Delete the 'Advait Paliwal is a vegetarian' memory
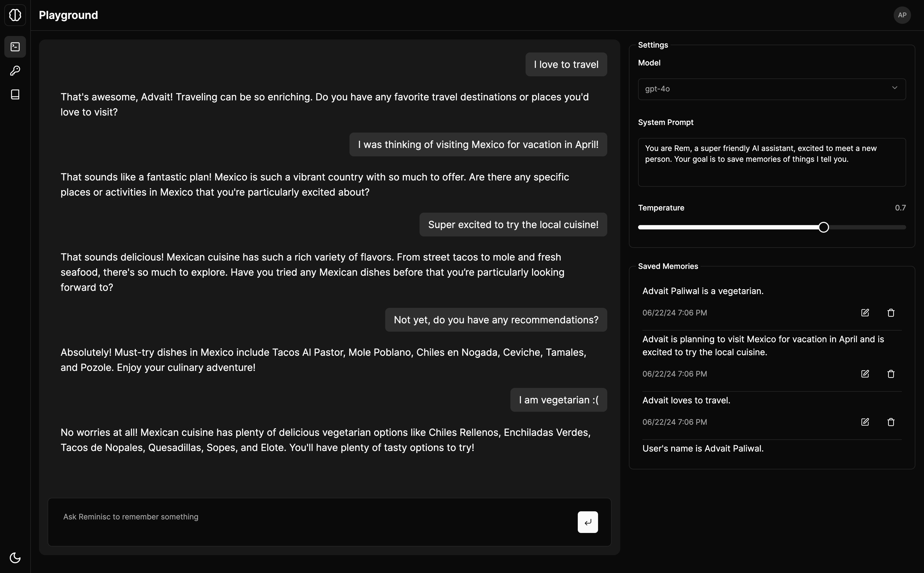 (x=891, y=313)
